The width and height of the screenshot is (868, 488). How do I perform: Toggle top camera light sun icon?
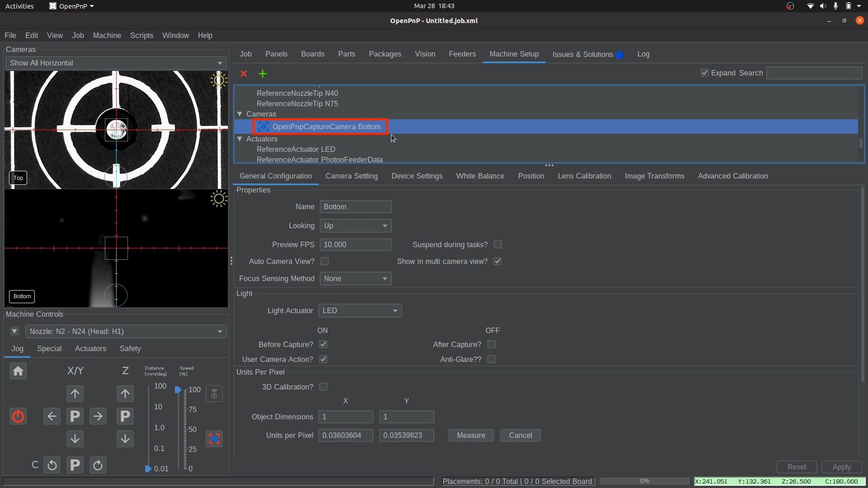coord(219,80)
